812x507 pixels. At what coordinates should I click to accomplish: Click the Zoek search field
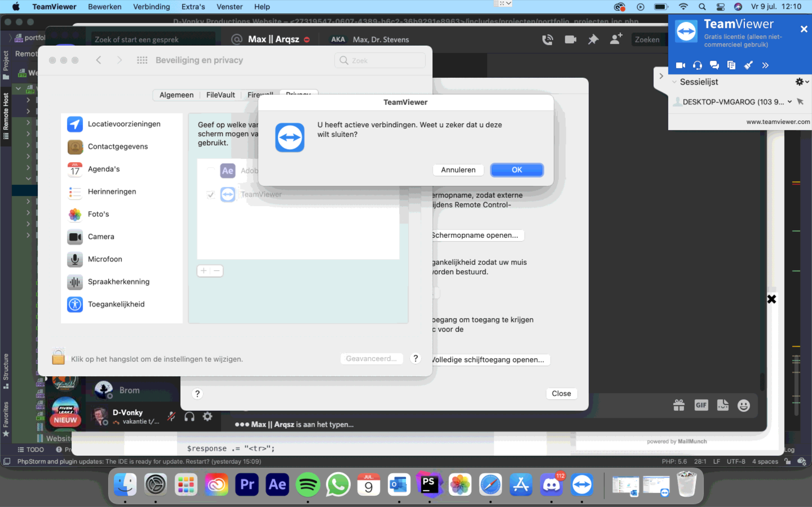pos(380,60)
